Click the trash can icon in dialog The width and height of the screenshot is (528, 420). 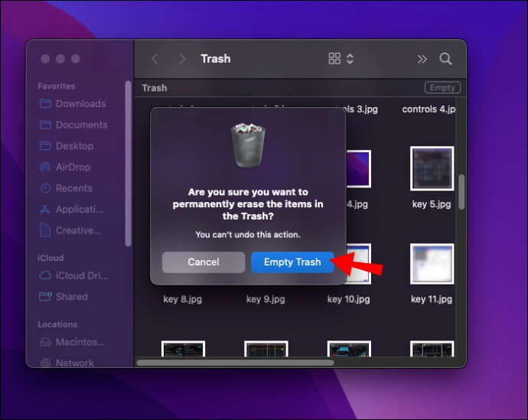tap(248, 145)
